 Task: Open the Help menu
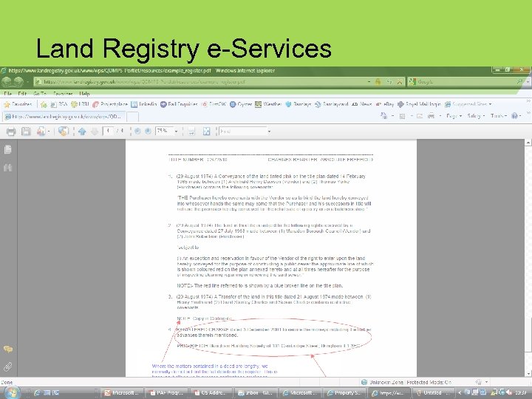[x=84, y=94]
